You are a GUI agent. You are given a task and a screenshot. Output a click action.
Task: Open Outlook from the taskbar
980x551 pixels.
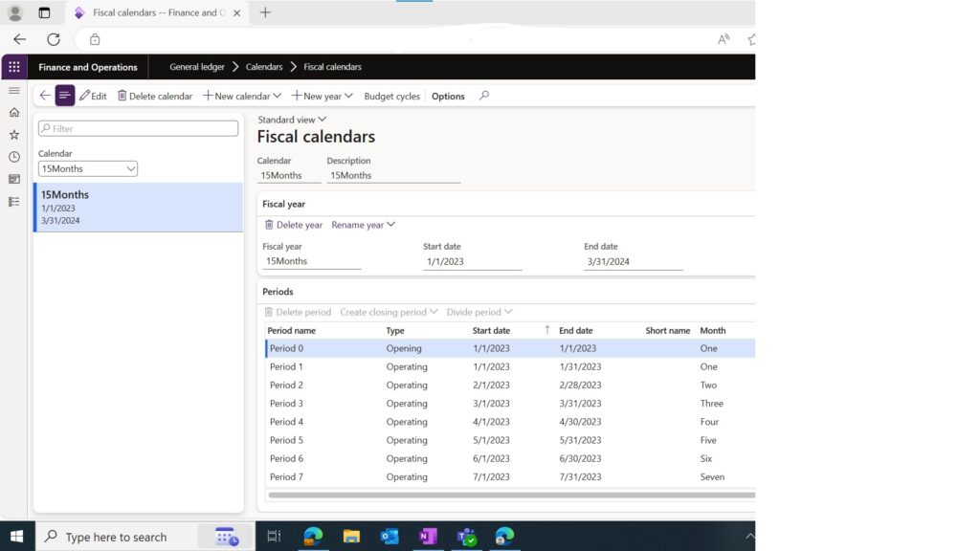click(390, 536)
